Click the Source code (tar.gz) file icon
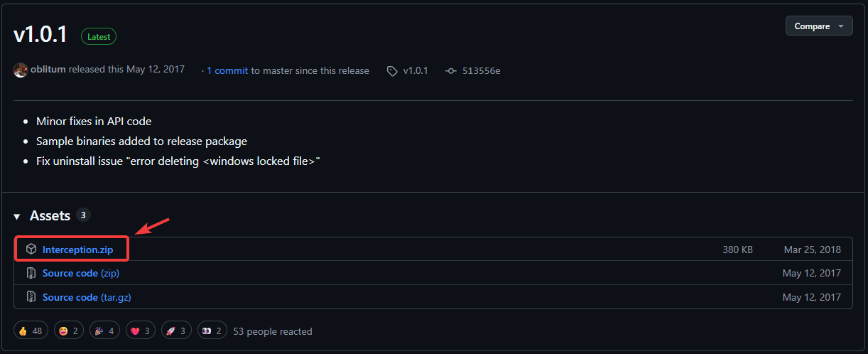 (x=31, y=297)
